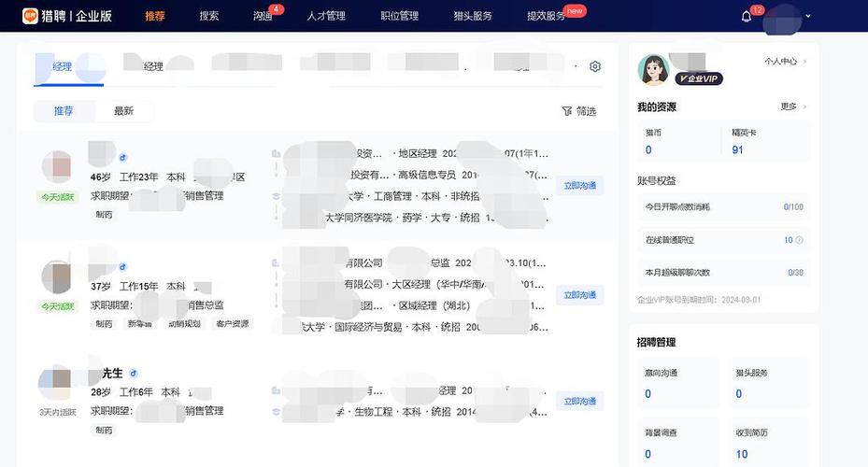
Task: Open 人才管理 in top navigation
Action: click(326, 16)
